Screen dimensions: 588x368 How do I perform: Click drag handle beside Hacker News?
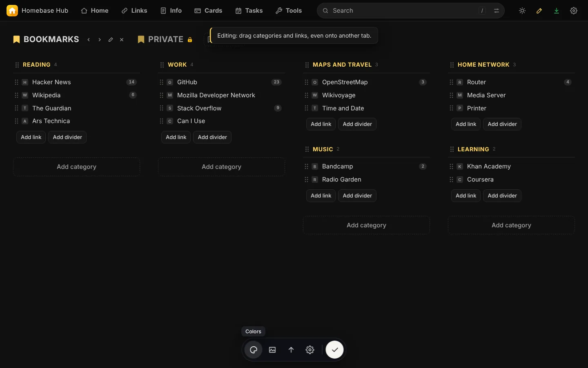pos(17,82)
